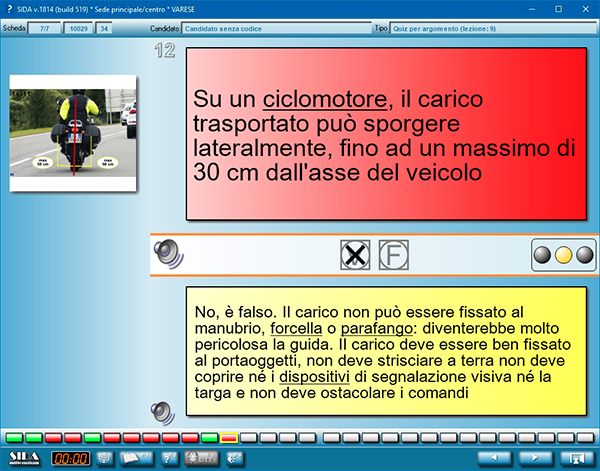Click the SIDA logo button

(24, 458)
